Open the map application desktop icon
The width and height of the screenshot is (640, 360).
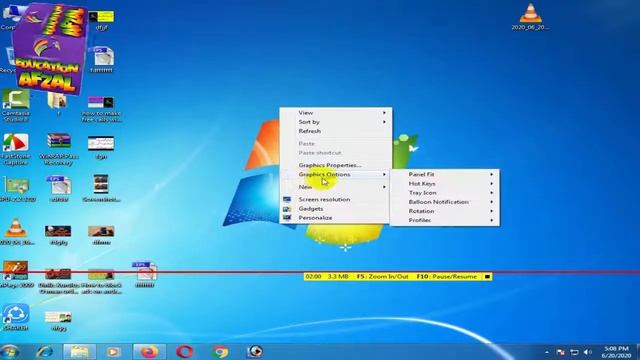click(x=17, y=189)
